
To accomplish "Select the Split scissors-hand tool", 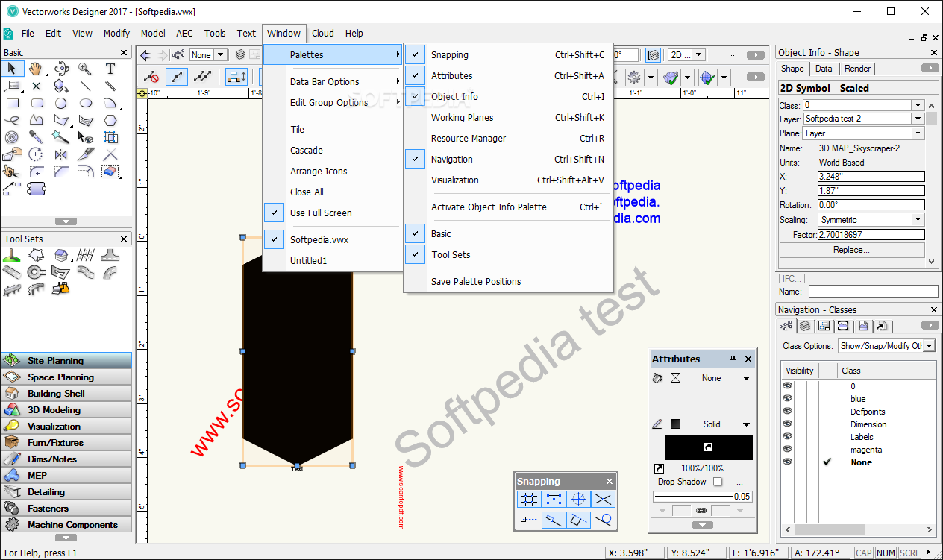I will click(x=12, y=172).
